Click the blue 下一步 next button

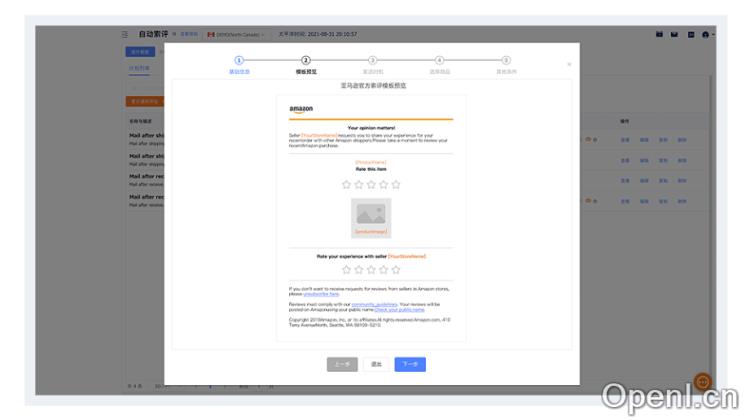click(410, 365)
